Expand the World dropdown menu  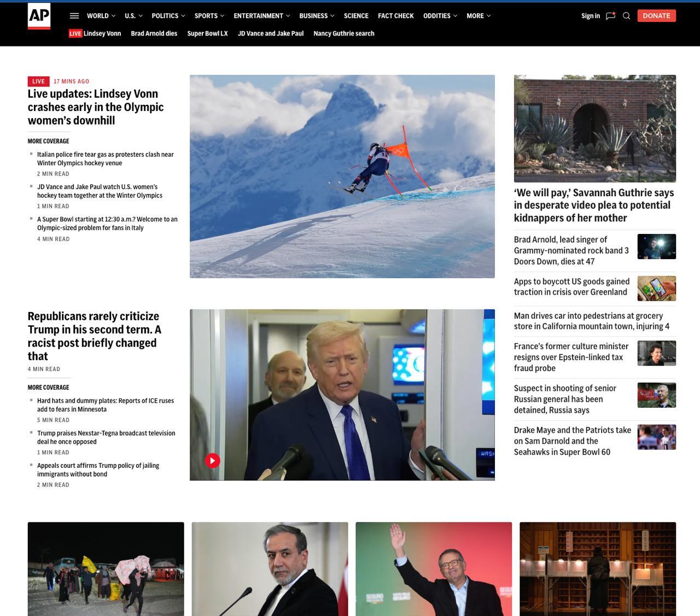click(101, 16)
